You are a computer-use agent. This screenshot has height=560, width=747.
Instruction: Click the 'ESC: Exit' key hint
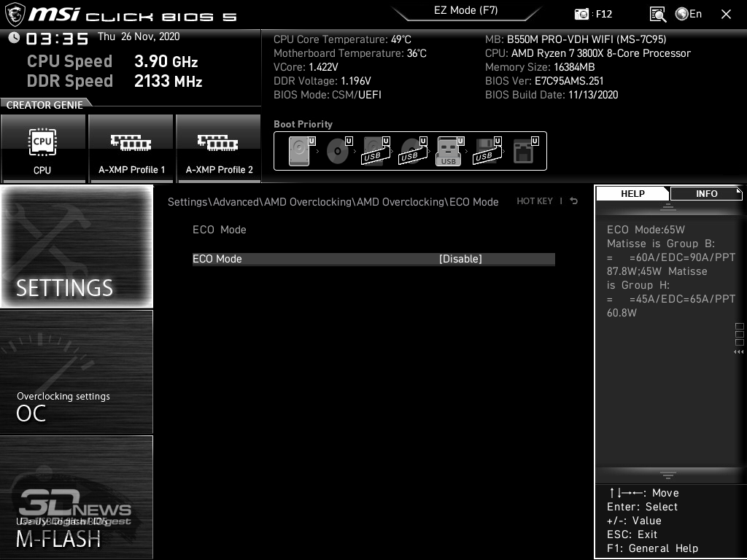(632, 534)
